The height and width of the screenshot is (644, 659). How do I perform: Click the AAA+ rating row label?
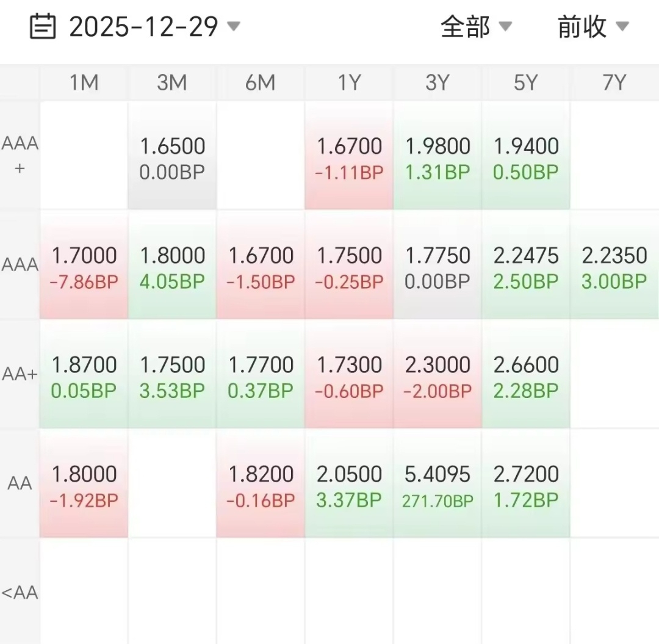pos(20,155)
